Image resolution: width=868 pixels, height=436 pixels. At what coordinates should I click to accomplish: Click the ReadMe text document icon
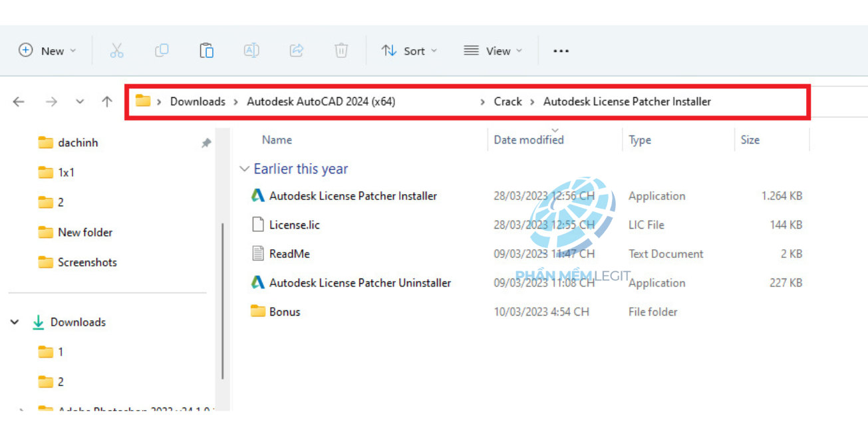(258, 253)
